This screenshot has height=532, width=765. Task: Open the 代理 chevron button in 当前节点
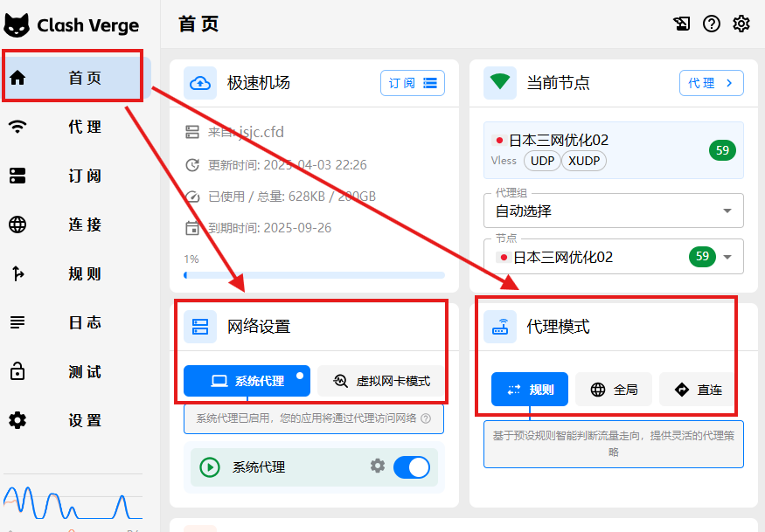711,83
